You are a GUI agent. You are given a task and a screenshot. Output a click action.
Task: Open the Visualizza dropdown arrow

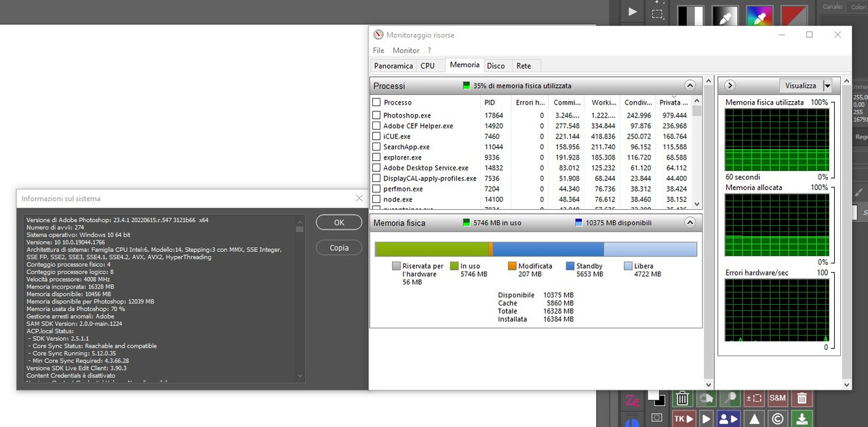click(x=827, y=86)
